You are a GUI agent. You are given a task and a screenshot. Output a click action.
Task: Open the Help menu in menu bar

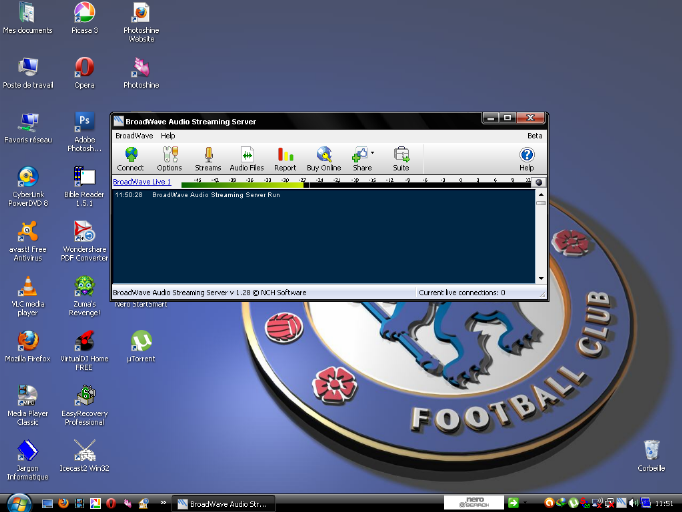click(168, 135)
